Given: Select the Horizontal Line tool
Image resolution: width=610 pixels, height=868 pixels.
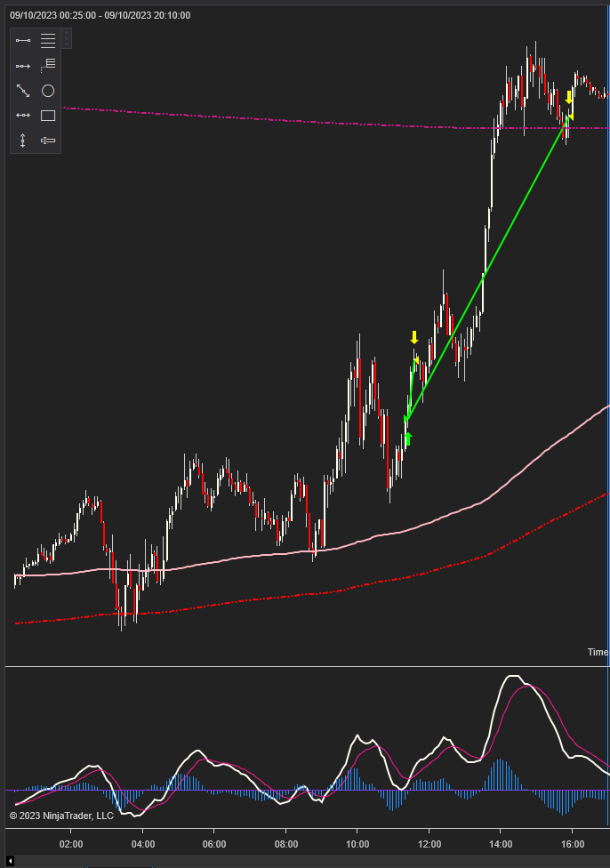Looking at the screenshot, I should point(23,115).
